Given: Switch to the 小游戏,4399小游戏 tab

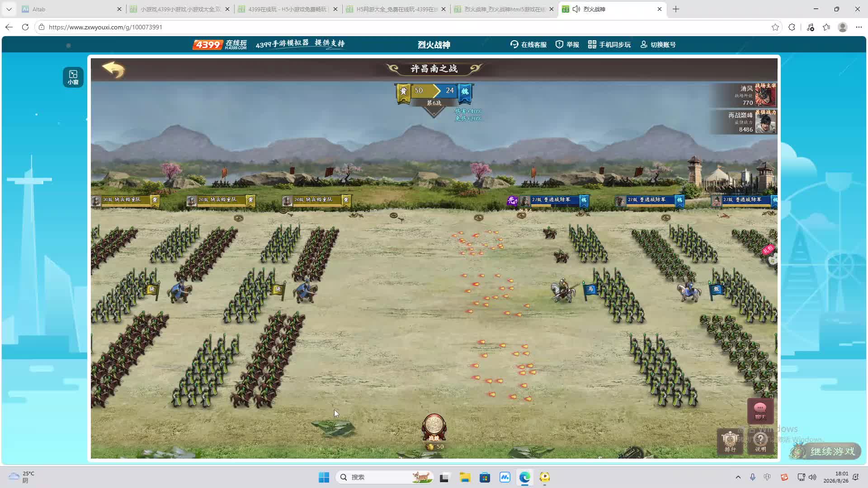Looking at the screenshot, I should (x=180, y=9).
